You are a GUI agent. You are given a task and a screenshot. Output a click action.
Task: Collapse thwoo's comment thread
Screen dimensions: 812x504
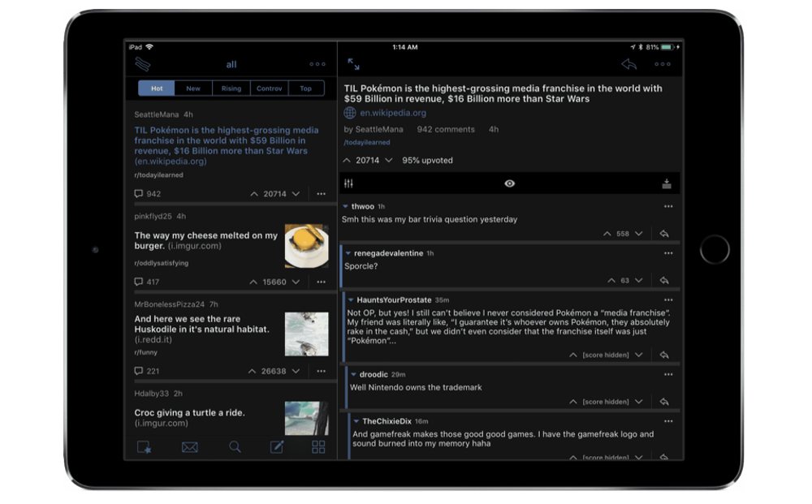345,206
